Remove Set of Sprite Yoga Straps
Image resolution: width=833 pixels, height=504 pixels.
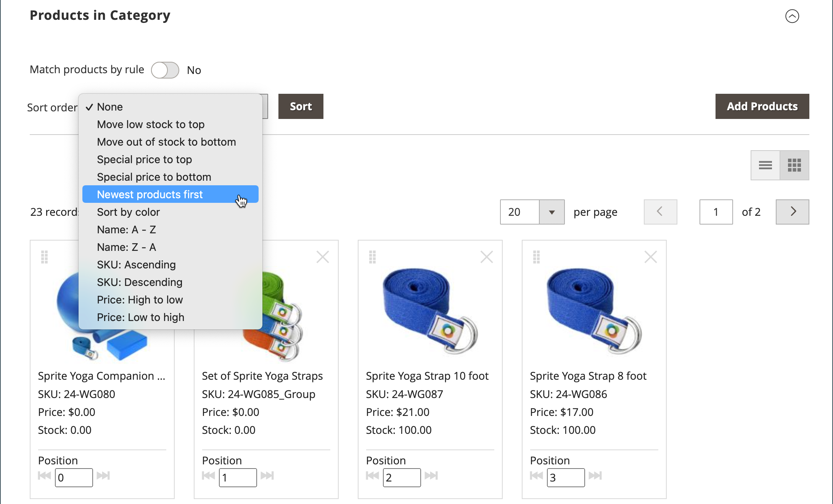tap(322, 257)
